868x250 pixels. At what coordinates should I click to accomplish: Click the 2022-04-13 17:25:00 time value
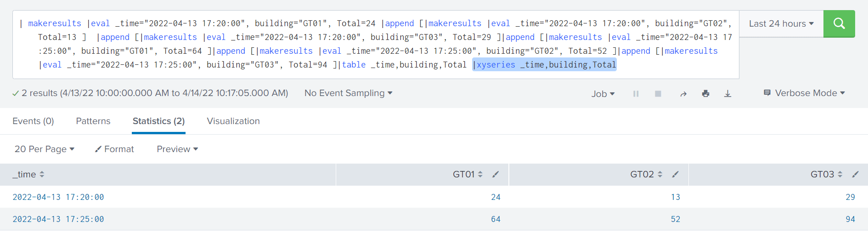tap(58, 219)
